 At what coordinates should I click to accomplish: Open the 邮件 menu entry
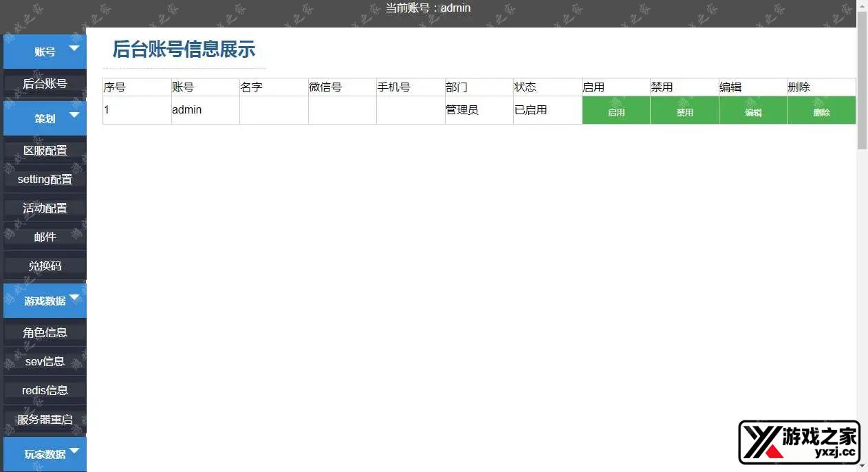coord(45,237)
